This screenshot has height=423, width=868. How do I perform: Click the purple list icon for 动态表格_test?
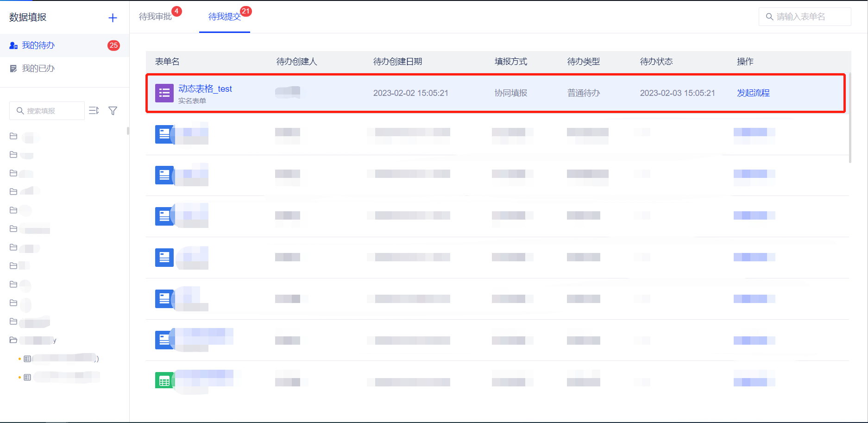pyautogui.click(x=164, y=93)
